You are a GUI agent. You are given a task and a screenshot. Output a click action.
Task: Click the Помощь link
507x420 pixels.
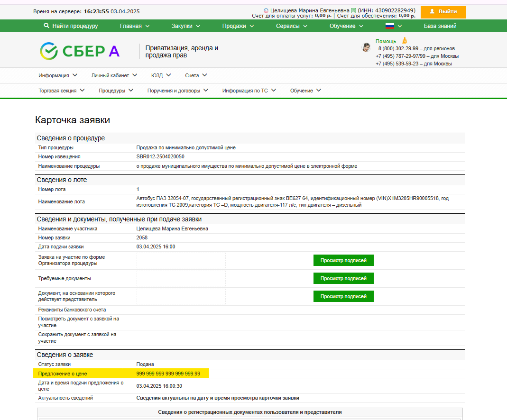[x=386, y=41]
